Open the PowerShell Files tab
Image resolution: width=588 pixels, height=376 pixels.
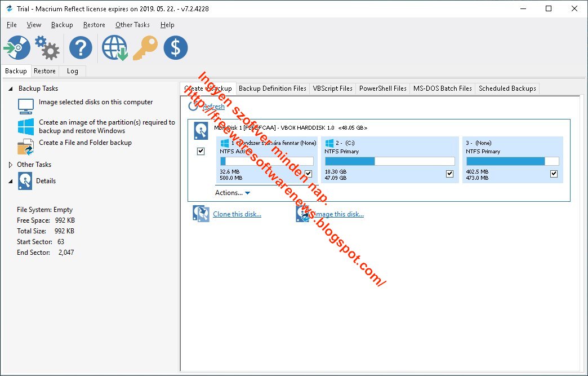[383, 89]
